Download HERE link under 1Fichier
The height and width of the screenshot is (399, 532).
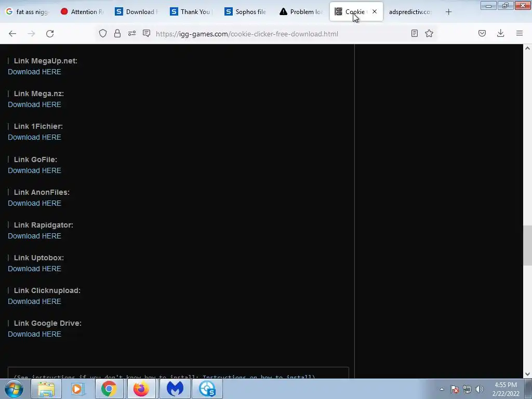pos(35,137)
